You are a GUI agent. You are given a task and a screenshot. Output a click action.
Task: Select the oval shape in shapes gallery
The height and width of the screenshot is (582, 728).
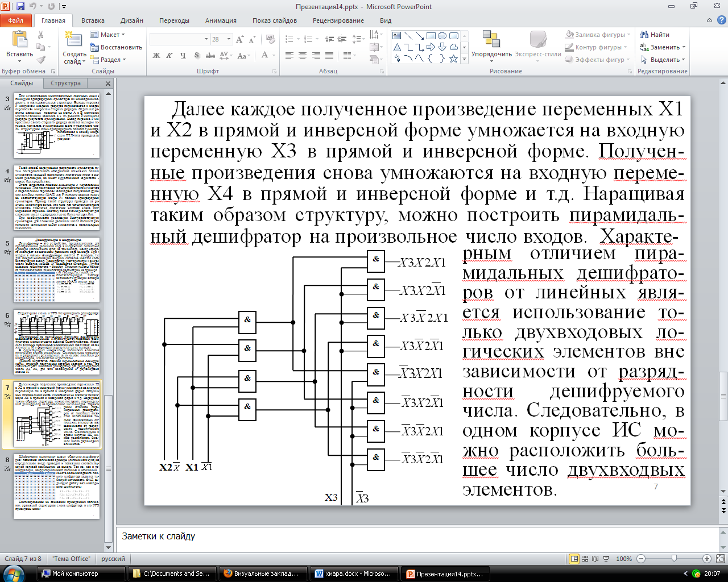point(442,36)
